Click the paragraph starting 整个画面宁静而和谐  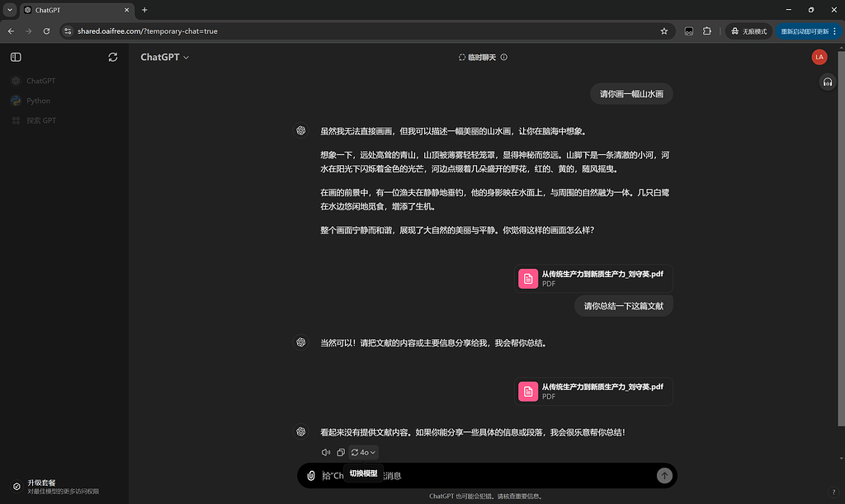tap(457, 230)
